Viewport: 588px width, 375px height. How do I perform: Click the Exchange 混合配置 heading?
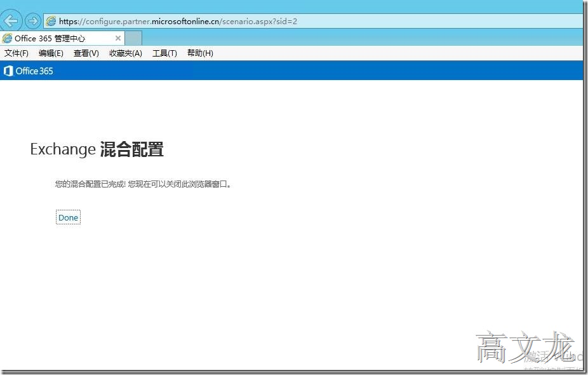pyautogui.click(x=97, y=149)
